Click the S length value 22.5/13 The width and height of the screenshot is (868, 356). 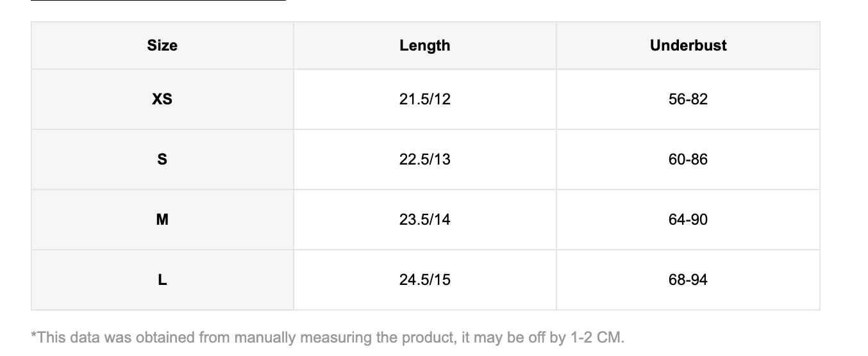[x=424, y=159]
